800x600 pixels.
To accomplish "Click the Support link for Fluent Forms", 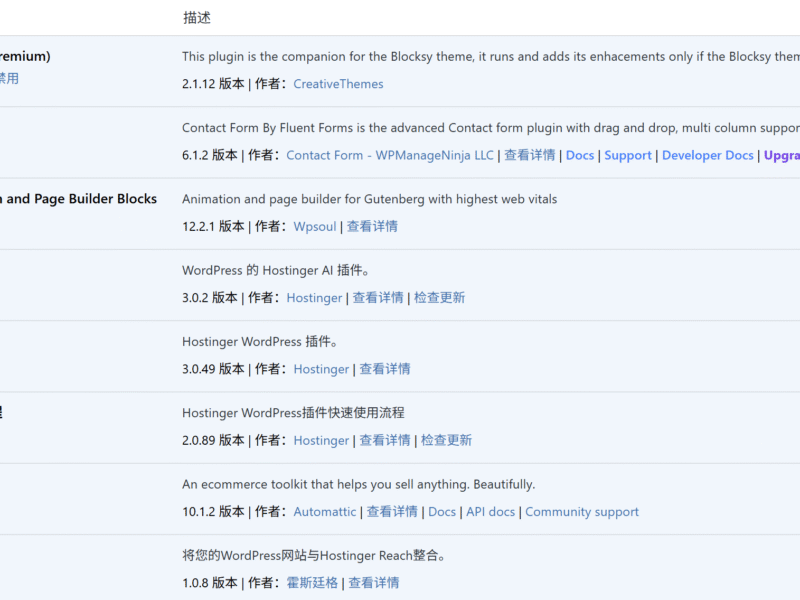I will [628, 155].
